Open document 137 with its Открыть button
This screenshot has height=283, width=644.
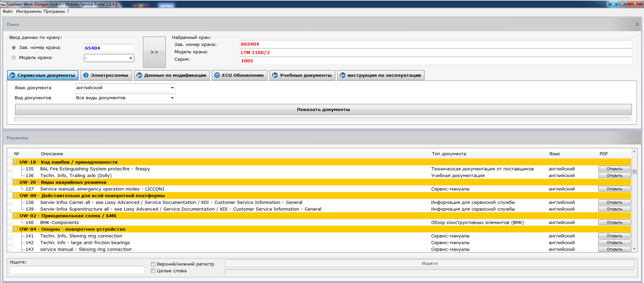[x=614, y=189]
